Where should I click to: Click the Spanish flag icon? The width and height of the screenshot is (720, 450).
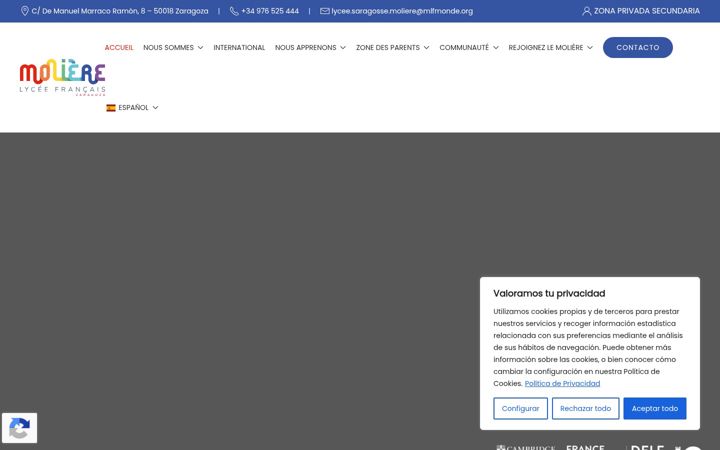point(111,107)
